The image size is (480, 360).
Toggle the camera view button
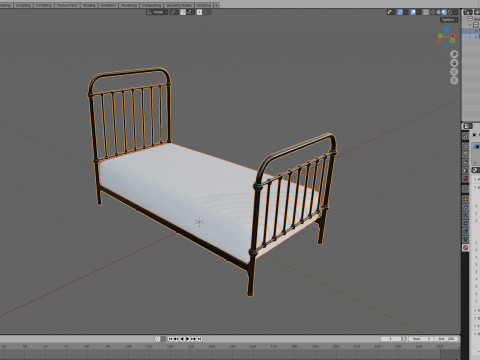point(454,72)
